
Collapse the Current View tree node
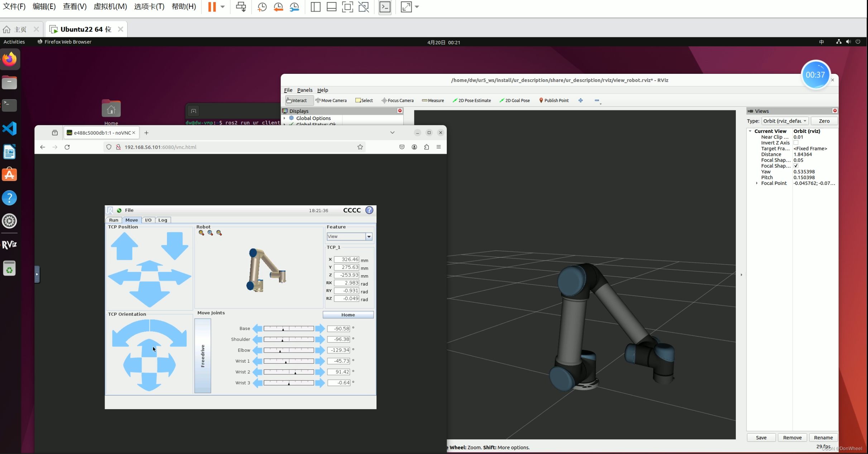750,131
